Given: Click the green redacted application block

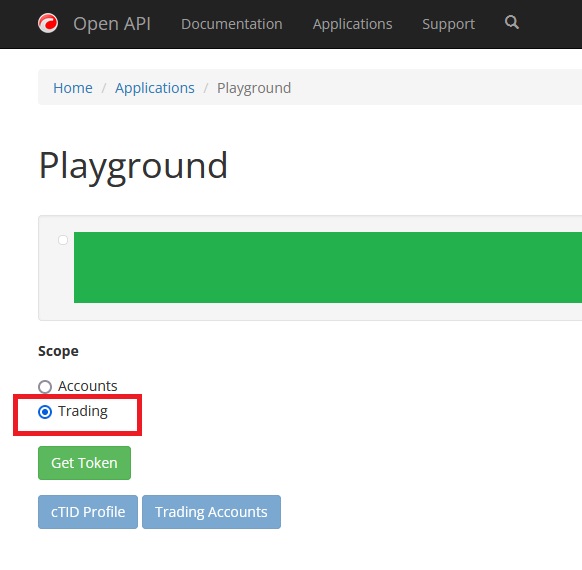Looking at the screenshot, I should (328, 267).
